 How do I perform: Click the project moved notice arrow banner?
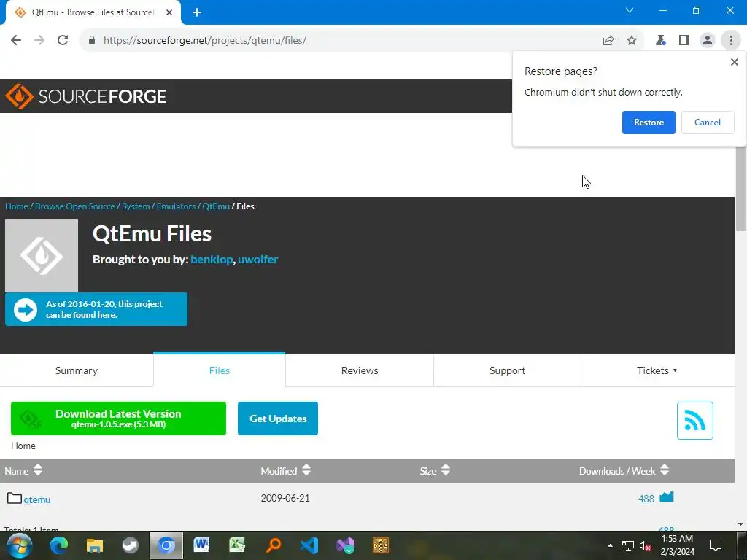[96, 309]
